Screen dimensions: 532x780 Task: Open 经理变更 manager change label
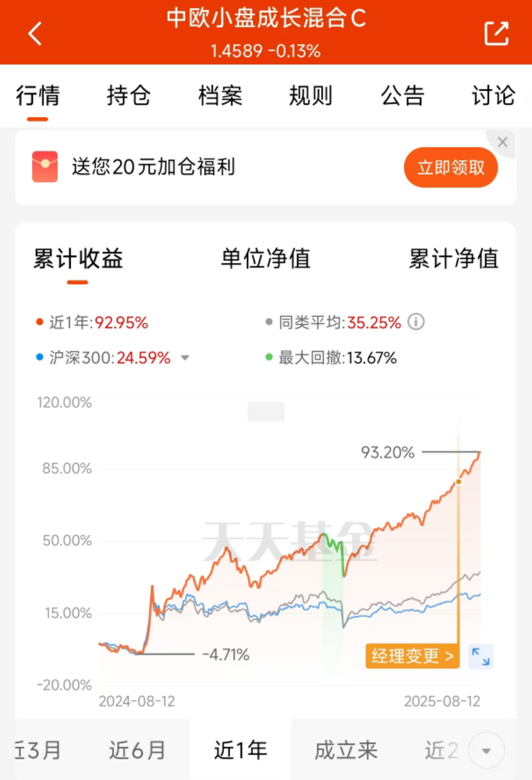click(412, 656)
